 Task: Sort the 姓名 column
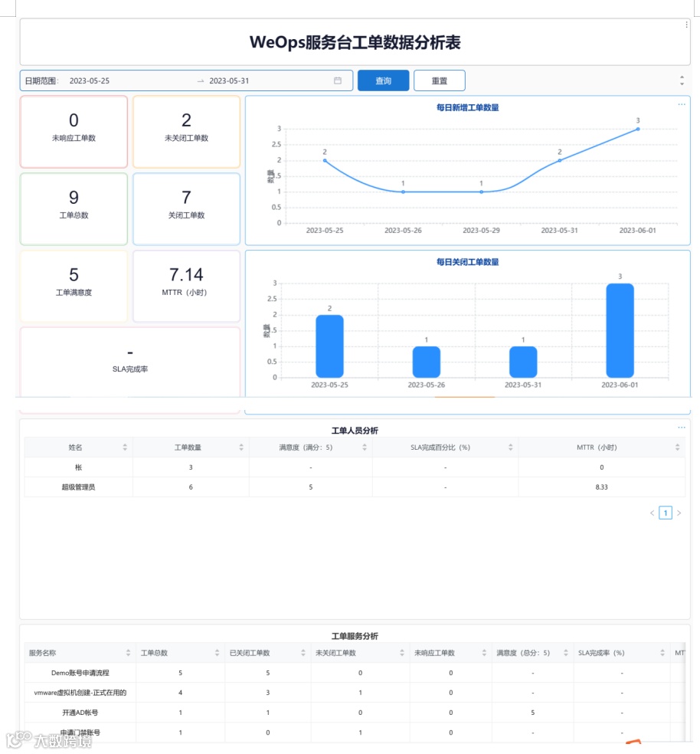[x=125, y=447]
